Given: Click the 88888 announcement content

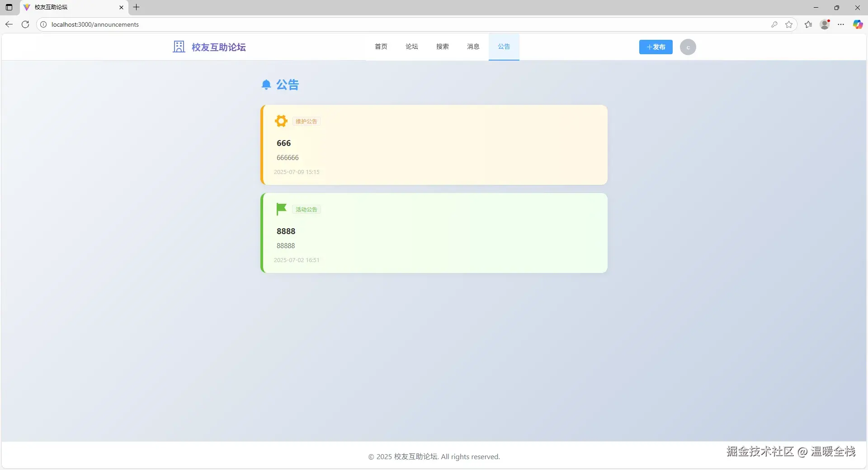Looking at the screenshot, I should point(286,245).
